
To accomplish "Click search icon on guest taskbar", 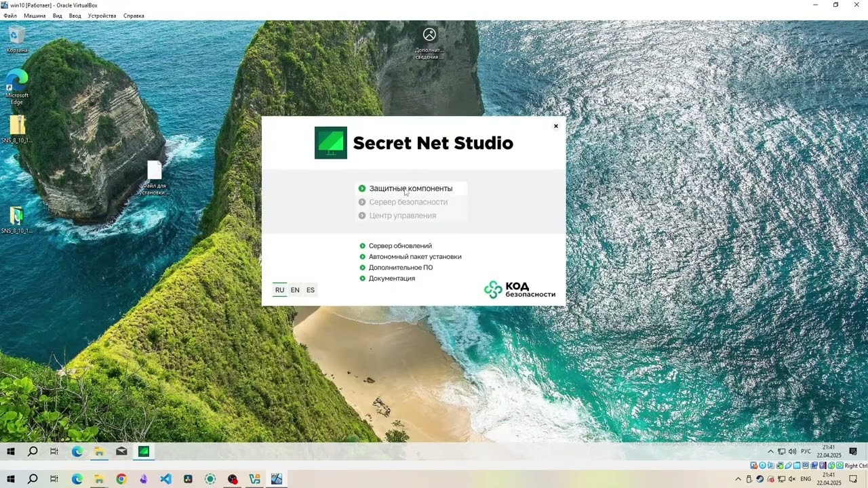I will (33, 451).
